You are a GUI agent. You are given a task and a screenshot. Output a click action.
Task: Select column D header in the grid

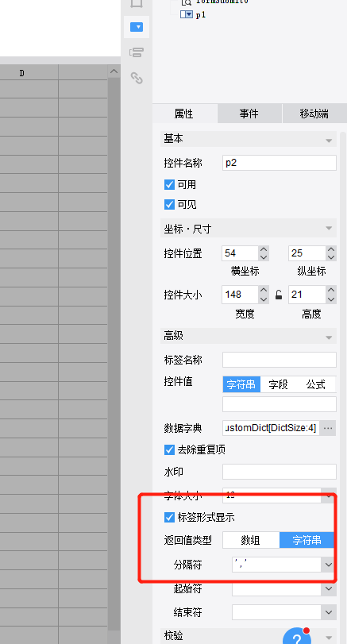(x=22, y=73)
